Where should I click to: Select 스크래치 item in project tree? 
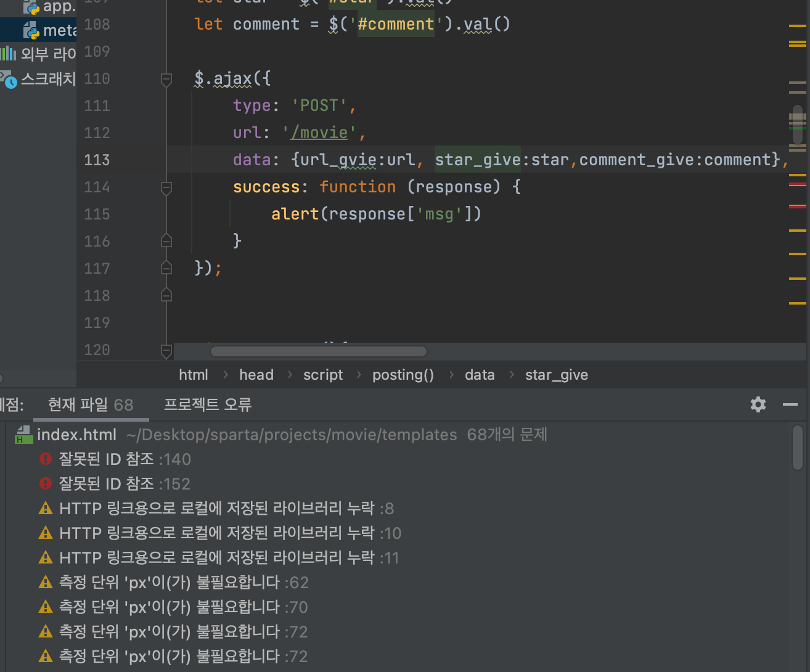tap(38, 79)
